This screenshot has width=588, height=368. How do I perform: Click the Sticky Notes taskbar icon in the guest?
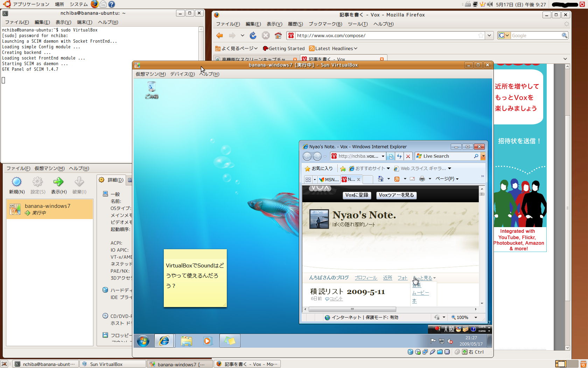[x=230, y=341]
